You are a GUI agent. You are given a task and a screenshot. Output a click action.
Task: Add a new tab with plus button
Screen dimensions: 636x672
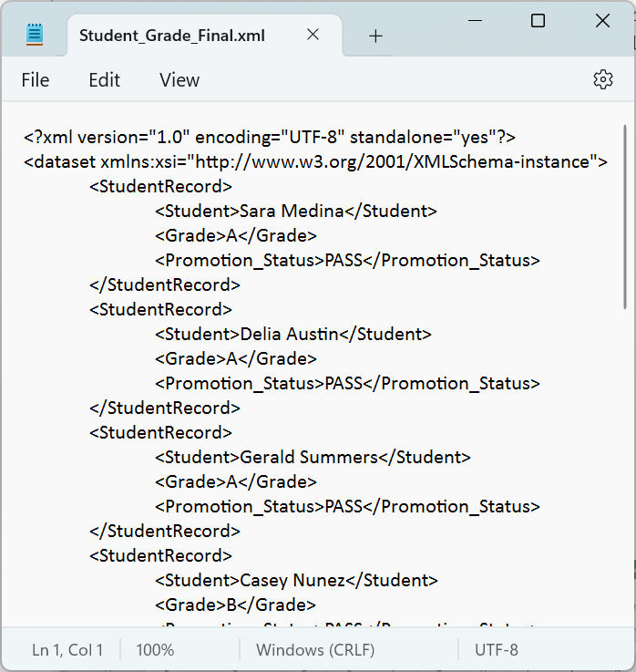point(375,36)
